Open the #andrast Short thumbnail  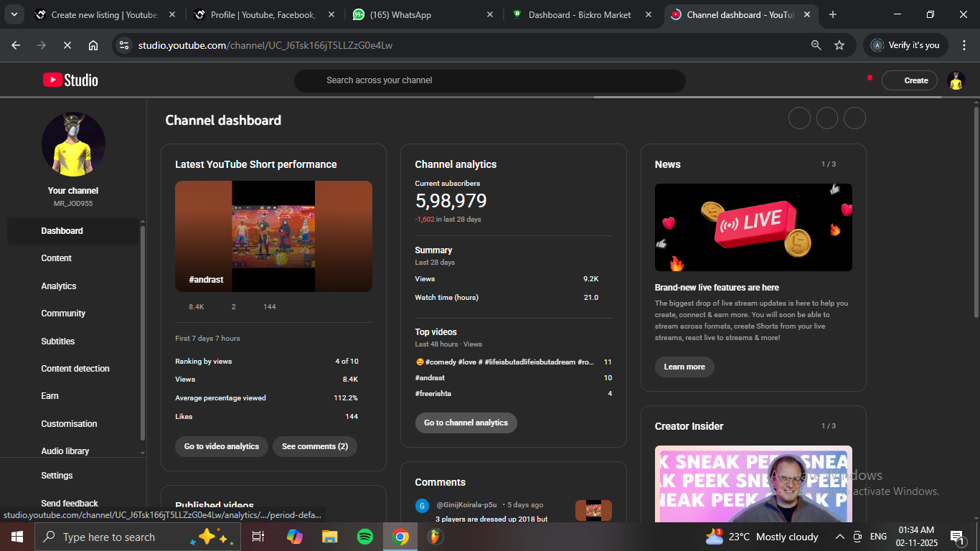[x=273, y=236]
